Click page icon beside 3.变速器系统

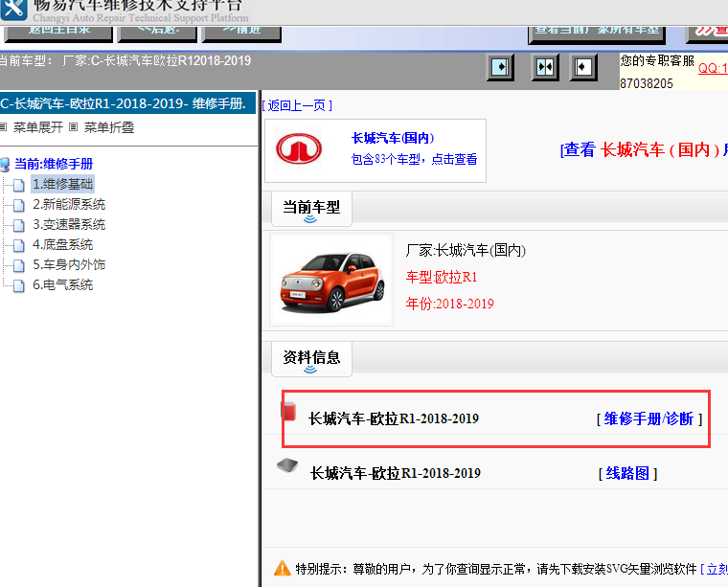[18, 226]
